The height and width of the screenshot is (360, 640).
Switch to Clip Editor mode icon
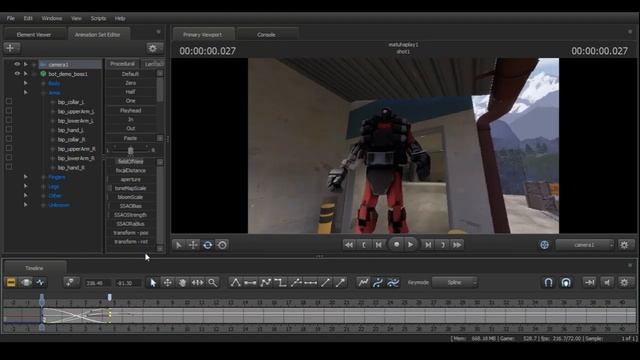[x=11, y=282]
